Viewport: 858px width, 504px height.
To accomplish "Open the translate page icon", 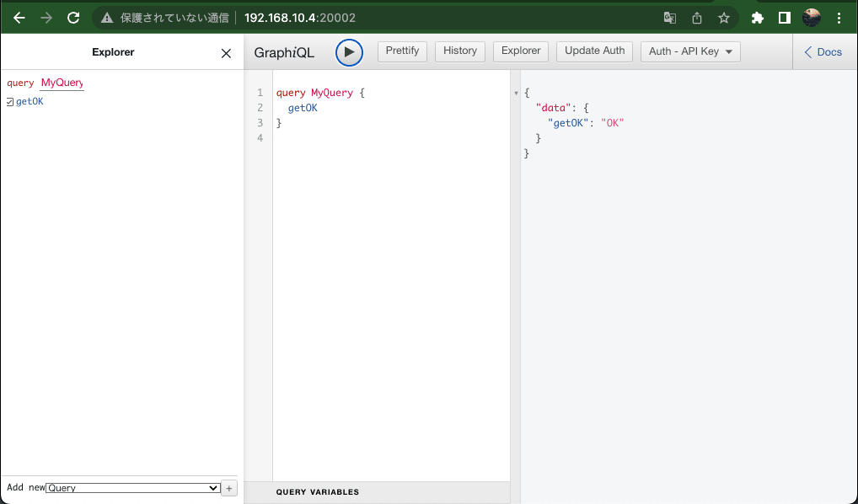I will pyautogui.click(x=670, y=18).
